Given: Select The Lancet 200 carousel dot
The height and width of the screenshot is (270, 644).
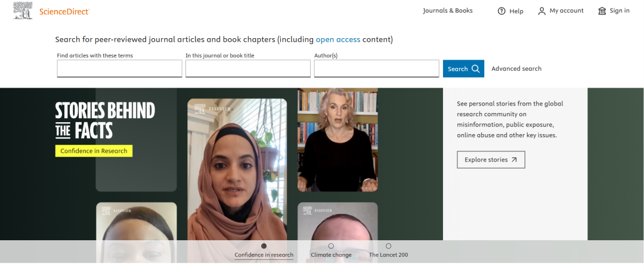Looking at the screenshot, I should (x=389, y=246).
